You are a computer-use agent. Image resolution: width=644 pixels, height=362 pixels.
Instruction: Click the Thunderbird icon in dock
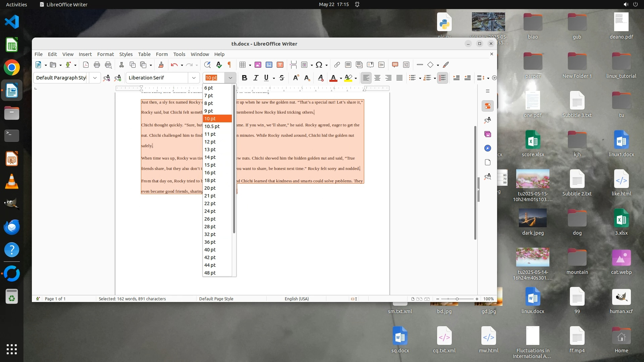click(12, 227)
